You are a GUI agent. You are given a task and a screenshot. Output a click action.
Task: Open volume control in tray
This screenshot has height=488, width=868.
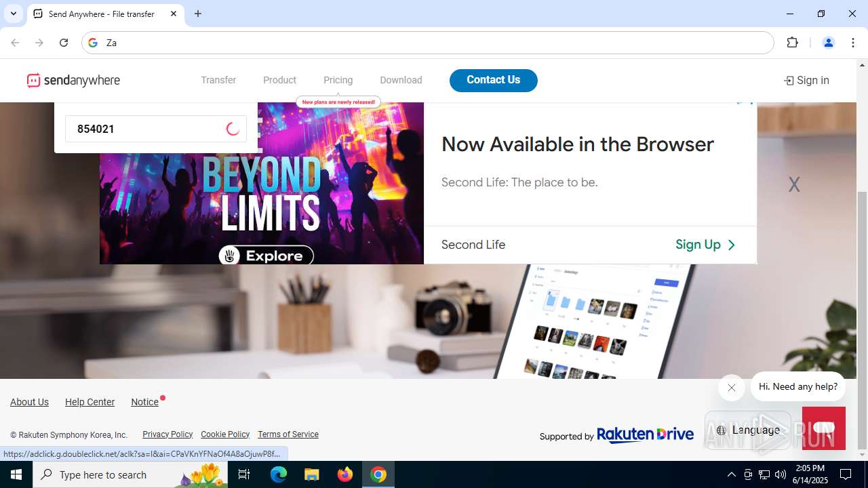click(781, 474)
